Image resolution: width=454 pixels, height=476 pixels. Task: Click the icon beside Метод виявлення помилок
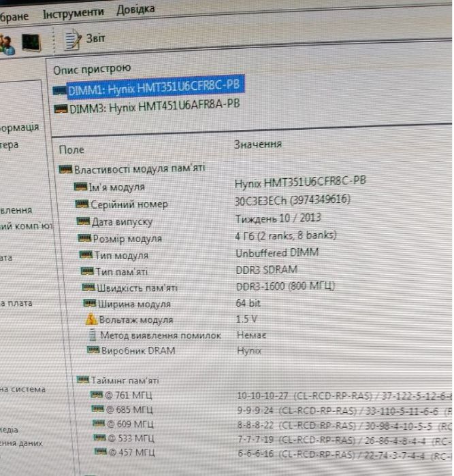click(92, 335)
